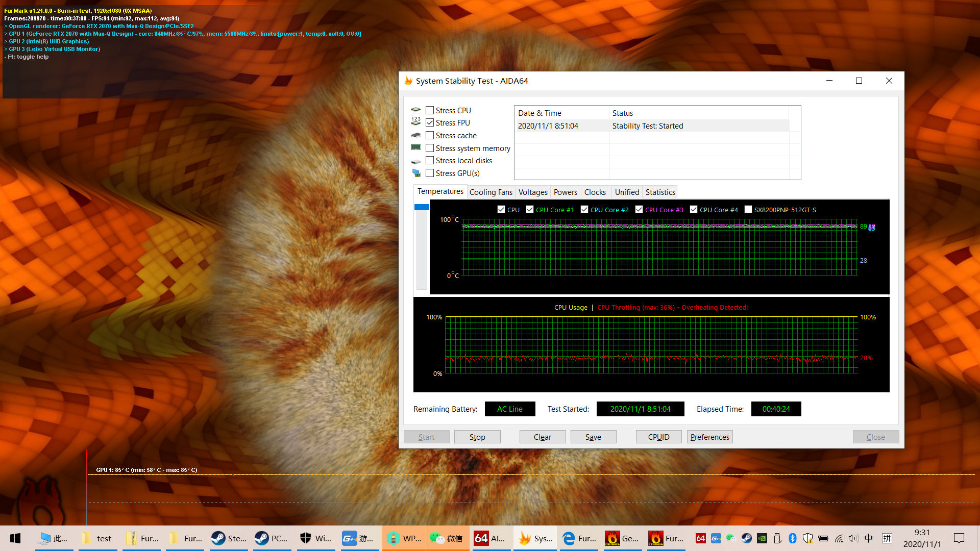The height and width of the screenshot is (551, 980).
Task: Switch to Cooling Fans tab
Action: [491, 192]
